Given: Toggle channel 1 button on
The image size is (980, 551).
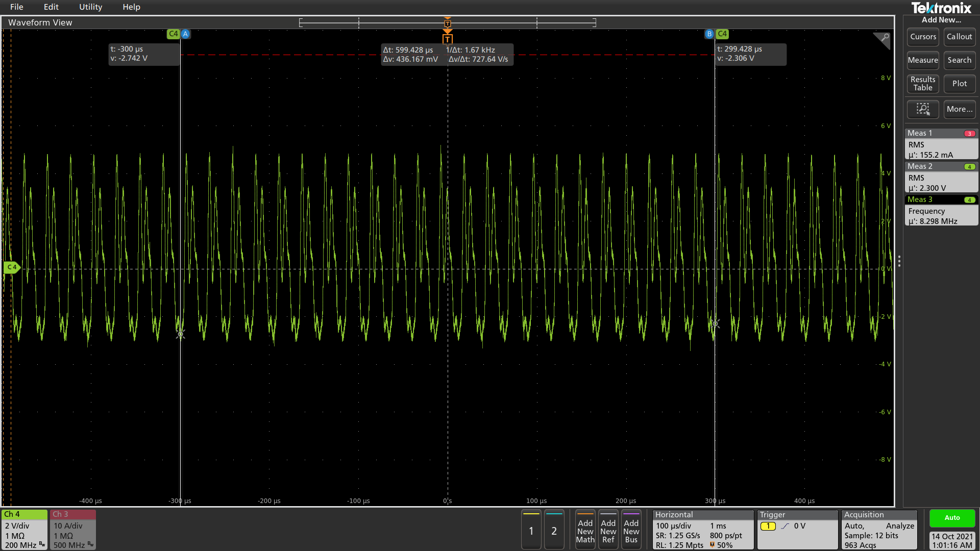Looking at the screenshot, I should (531, 531).
